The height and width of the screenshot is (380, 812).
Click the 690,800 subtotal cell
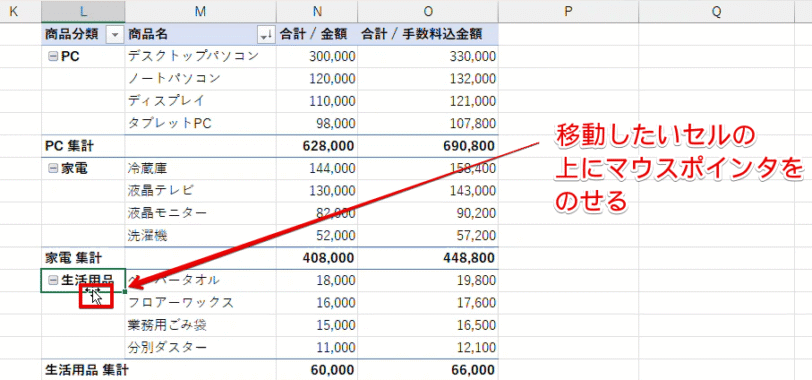pos(428,146)
